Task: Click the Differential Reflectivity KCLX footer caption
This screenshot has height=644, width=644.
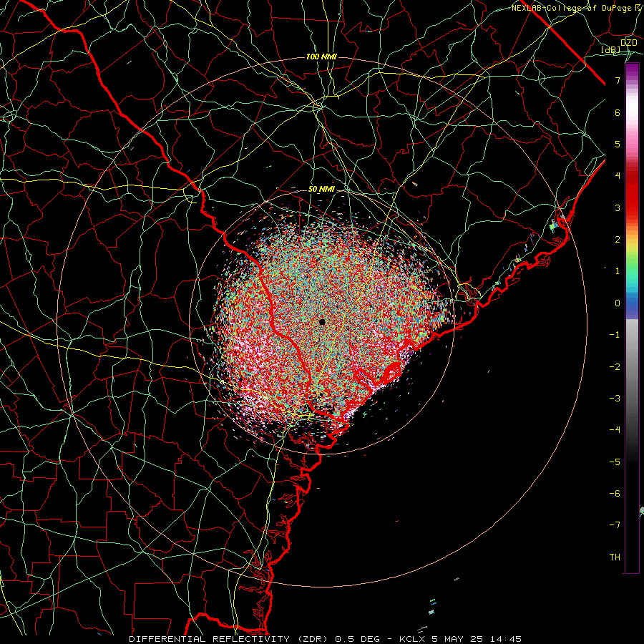Action: [x=326, y=639]
